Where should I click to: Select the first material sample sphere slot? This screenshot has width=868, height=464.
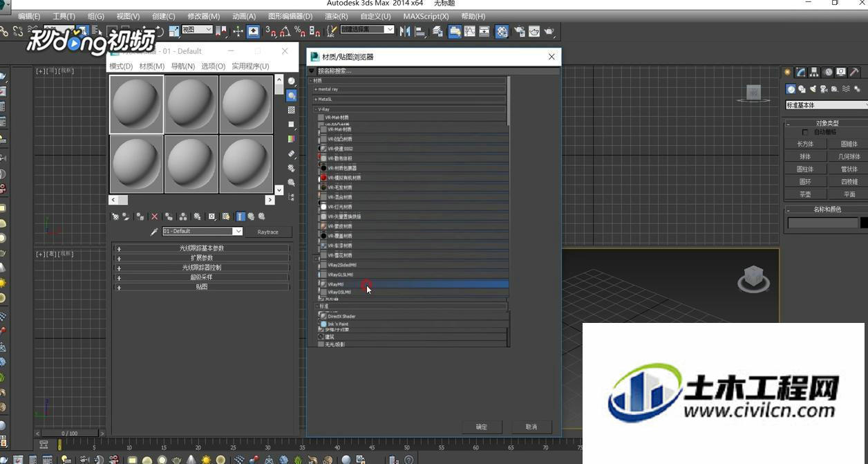click(137, 104)
